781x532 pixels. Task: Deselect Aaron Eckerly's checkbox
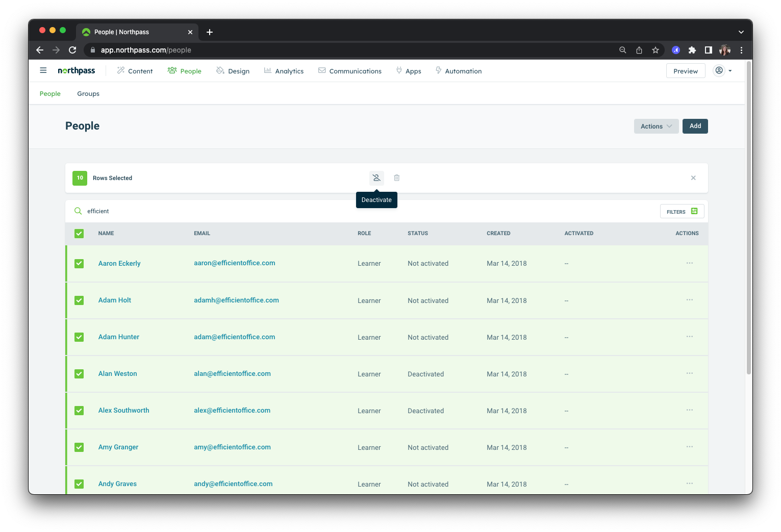[79, 264]
